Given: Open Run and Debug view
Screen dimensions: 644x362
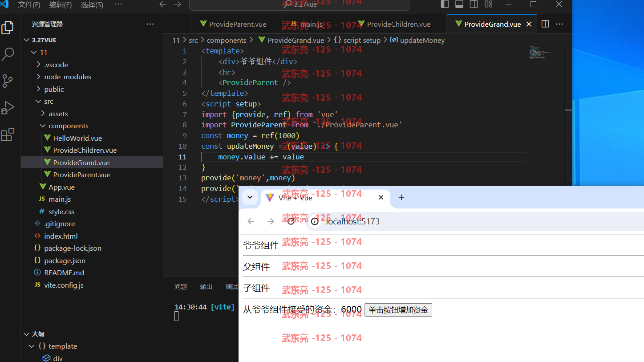Looking at the screenshot, I should coord(8,108).
